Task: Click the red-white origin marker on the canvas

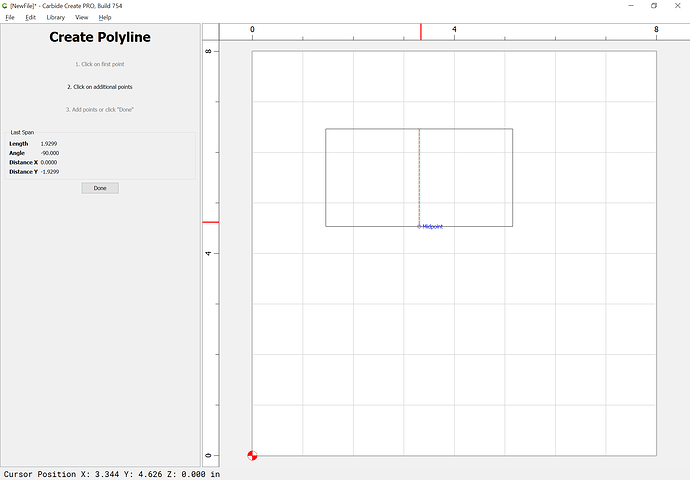Action: (252, 456)
